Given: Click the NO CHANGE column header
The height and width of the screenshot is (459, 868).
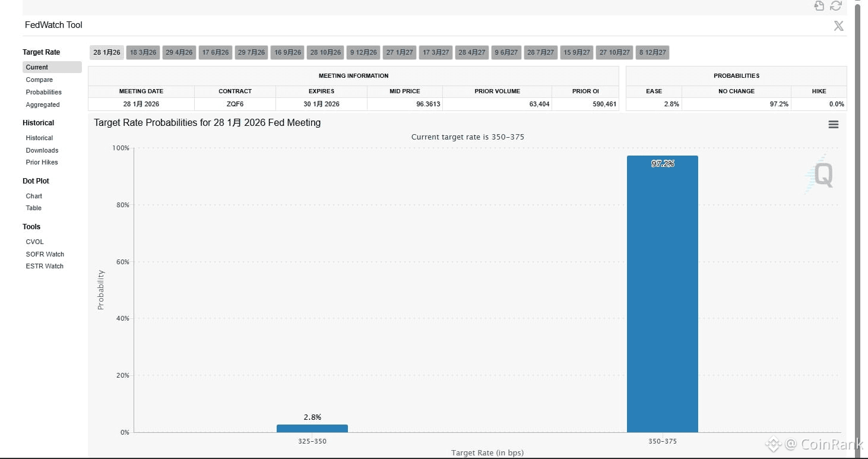Looking at the screenshot, I should 736,91.
